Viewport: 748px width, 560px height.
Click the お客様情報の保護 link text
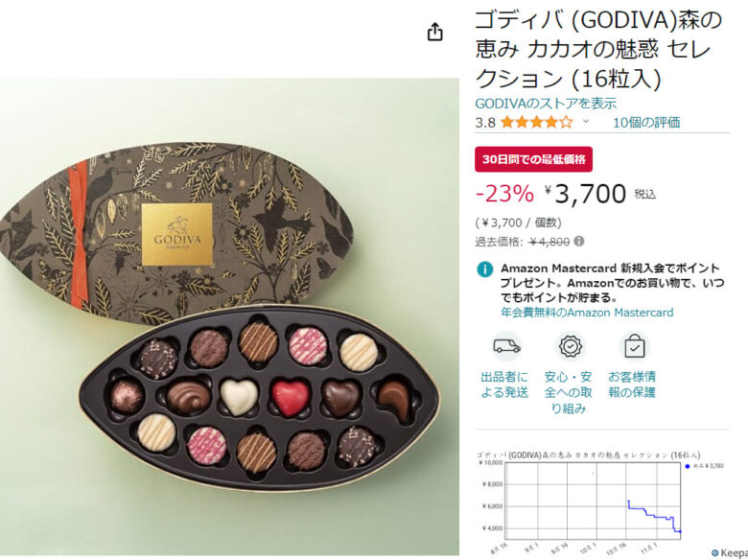632,385
